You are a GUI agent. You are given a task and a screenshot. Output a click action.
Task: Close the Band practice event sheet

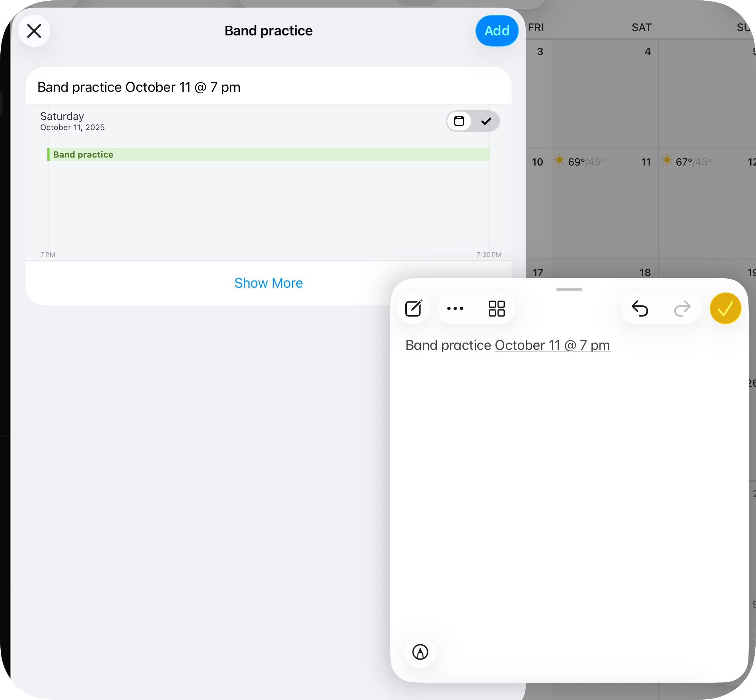(x=34, y=31)
